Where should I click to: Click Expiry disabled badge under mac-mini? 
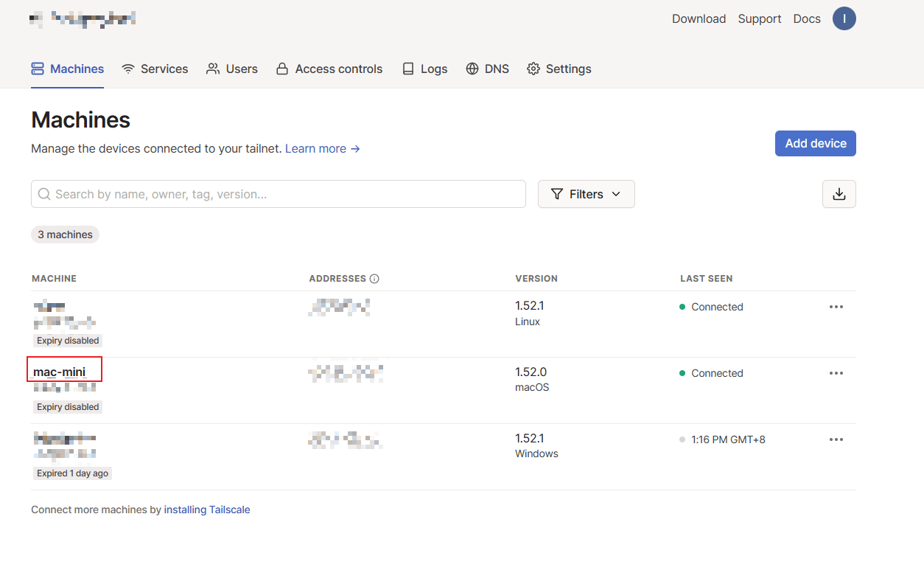point(68,407)
